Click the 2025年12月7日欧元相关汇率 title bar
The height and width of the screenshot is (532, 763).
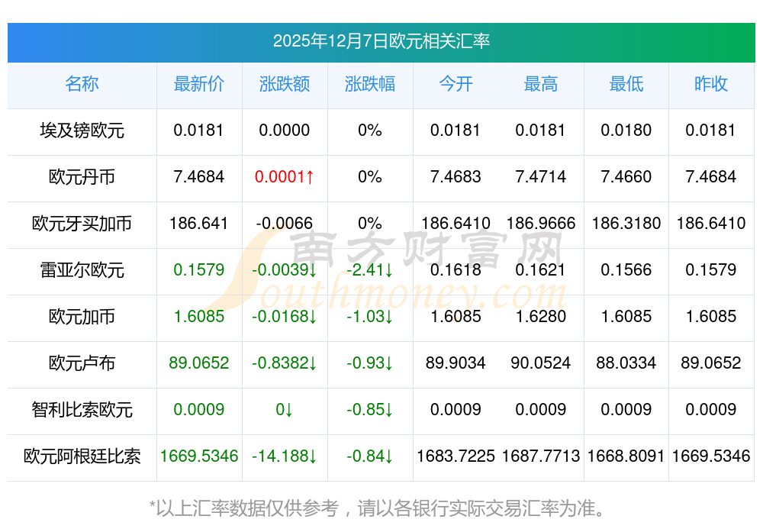click(x=381, y=41)
